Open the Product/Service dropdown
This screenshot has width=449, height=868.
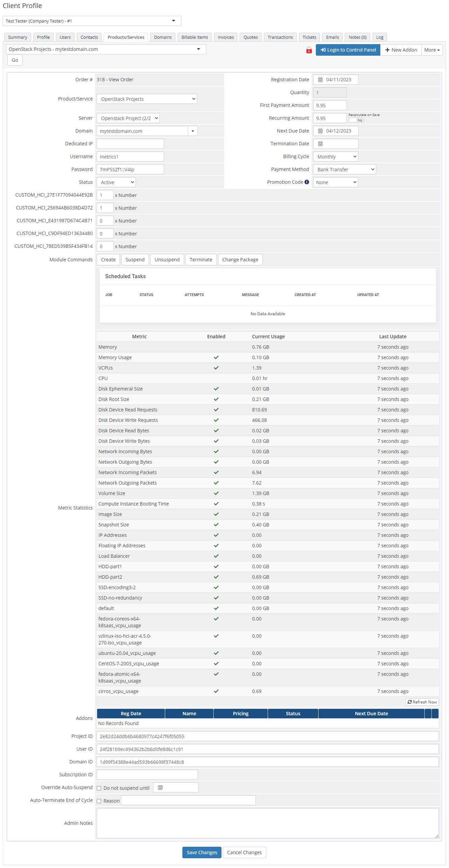pos(147,99)
